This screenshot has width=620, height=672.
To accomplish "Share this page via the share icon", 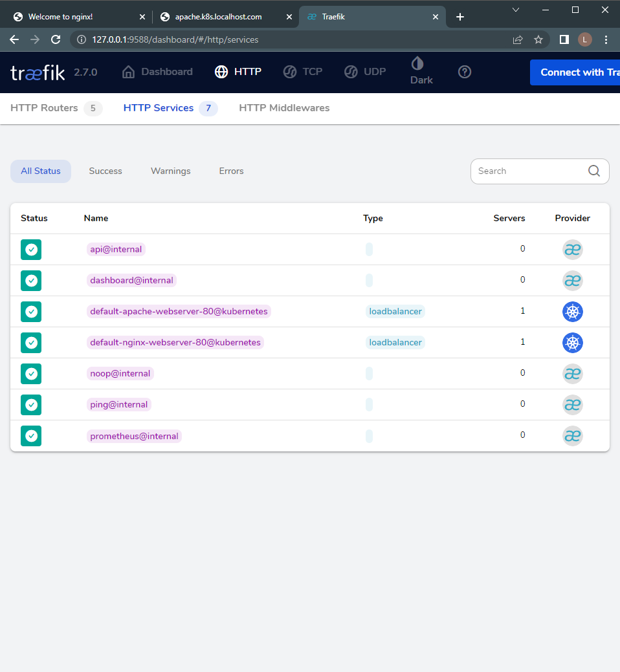I will (x=518, y=40).
